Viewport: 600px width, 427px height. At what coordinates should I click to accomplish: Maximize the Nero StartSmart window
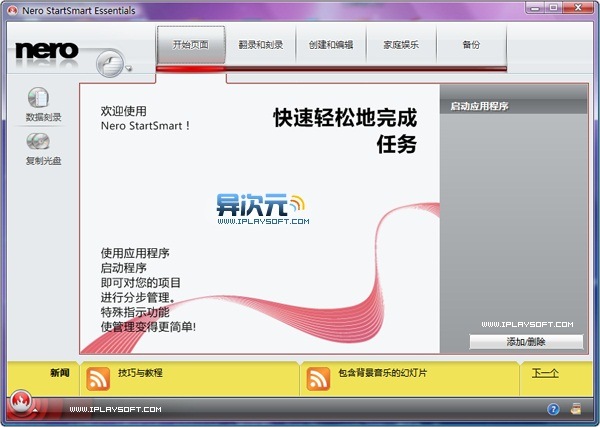point(553,8)
